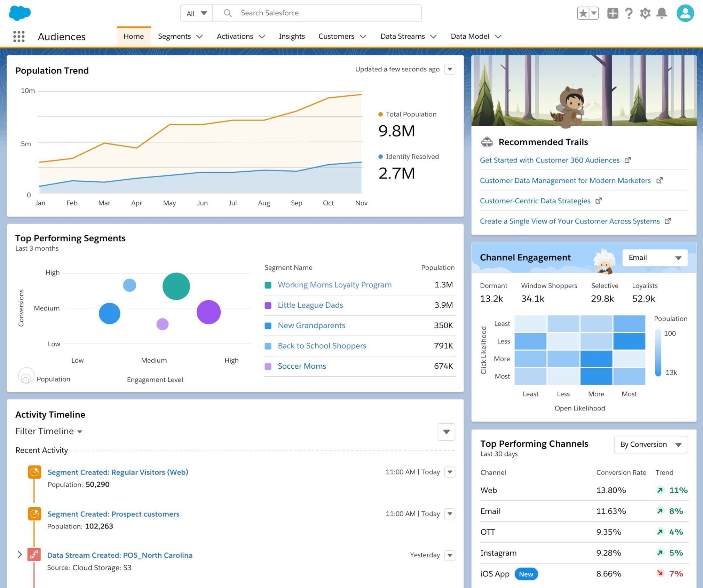The image size is (703, 588).
Task: Open Get Started with Customer 360 Audiences trail
Action: point(550,159)
